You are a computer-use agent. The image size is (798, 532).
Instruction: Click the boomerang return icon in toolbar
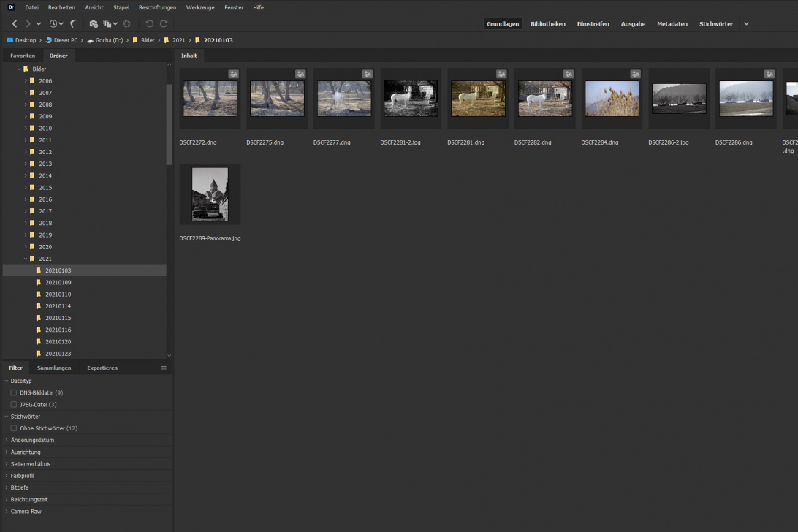pos(74,24)
